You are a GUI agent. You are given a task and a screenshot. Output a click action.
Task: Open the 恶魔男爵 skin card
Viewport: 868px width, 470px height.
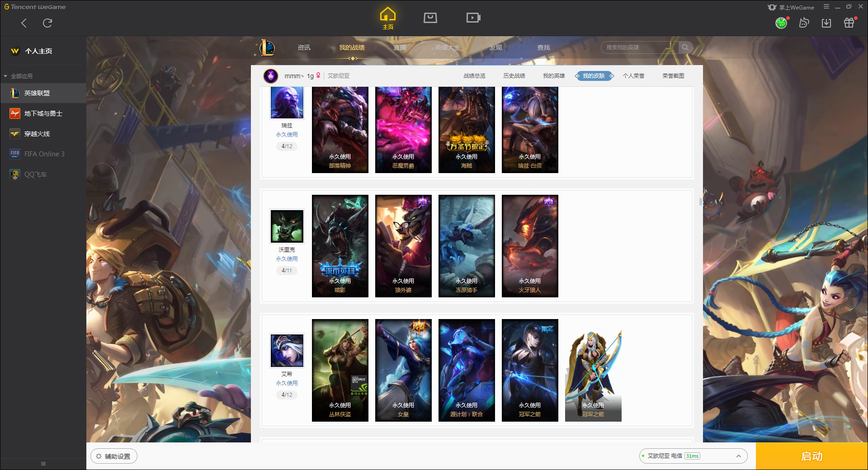pos(403,130)
